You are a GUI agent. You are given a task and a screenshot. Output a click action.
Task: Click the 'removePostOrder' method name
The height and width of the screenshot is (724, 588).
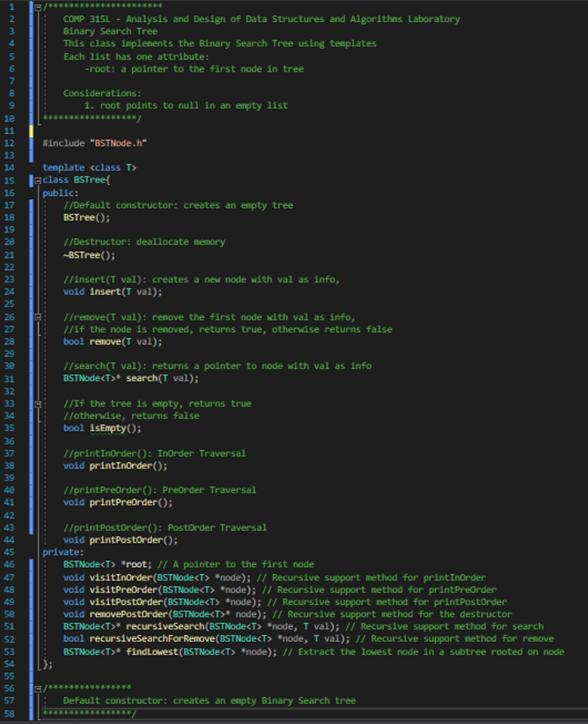128,614
